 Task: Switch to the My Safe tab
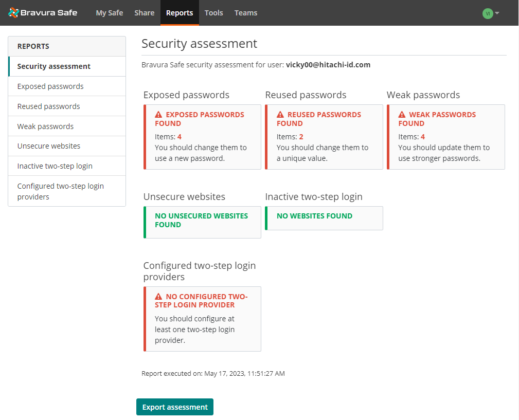(x=109, y=13)
